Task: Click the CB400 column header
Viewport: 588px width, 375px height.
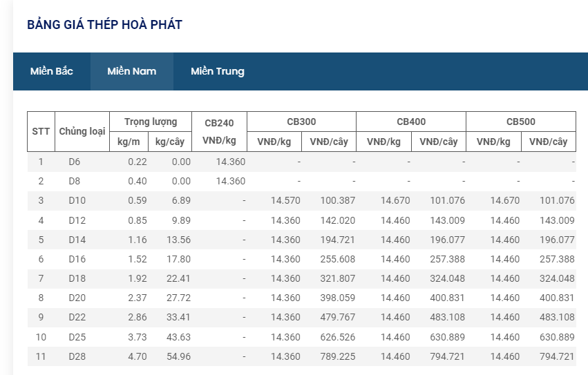Action: point(411,122)
